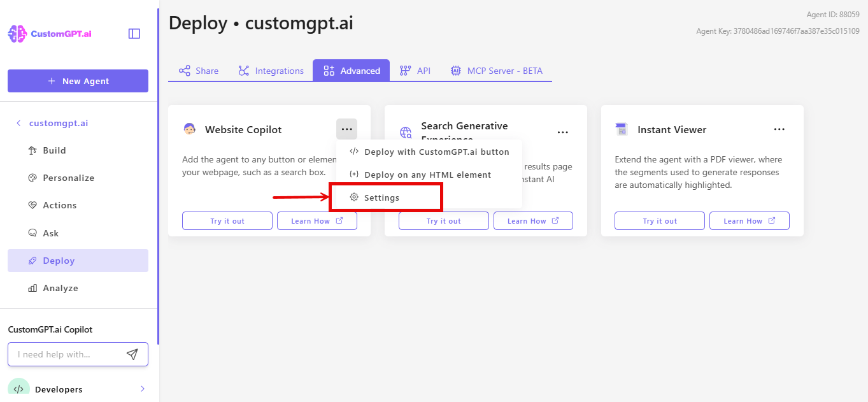868x402 pixels.
Task: Click the New Agent button
Action: tap(77, 81)
